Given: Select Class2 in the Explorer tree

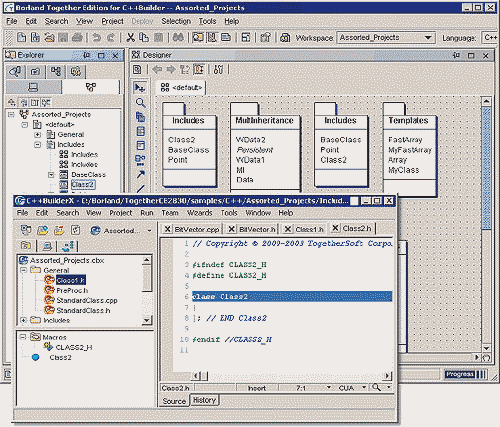Looking at the screenshot, I should [x=83, y=184].
